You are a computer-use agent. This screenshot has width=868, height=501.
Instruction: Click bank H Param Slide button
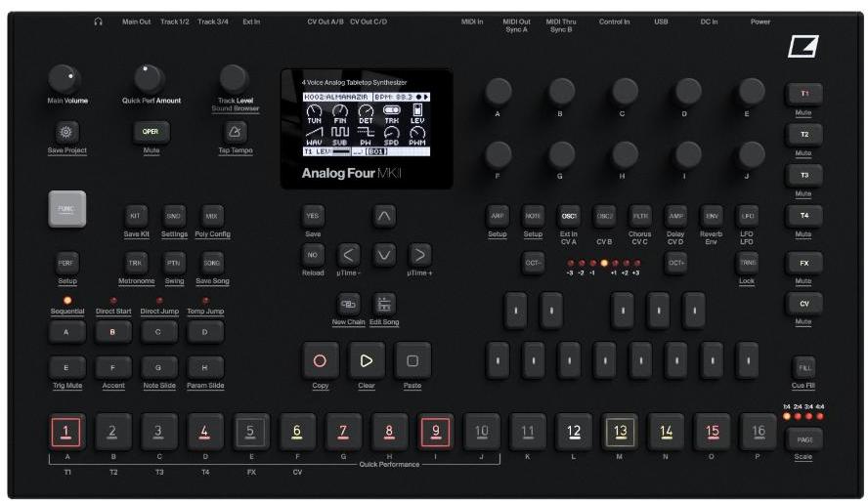coord(205,368)
